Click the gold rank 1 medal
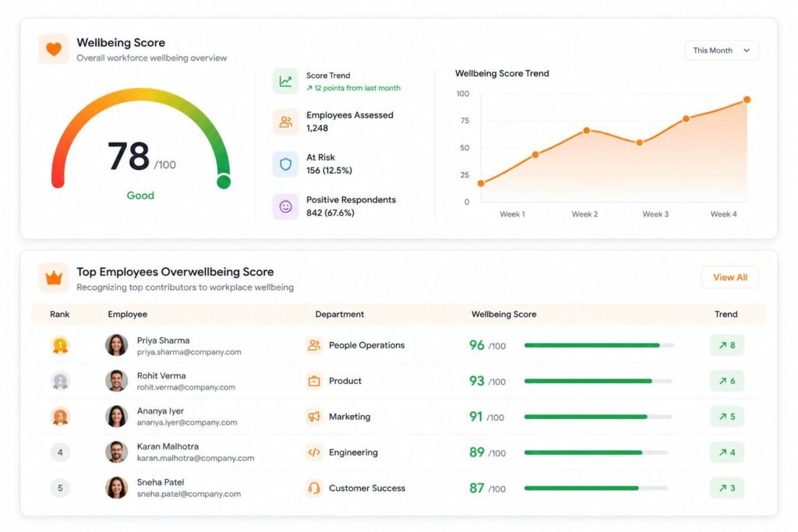Screen dimensions: 798x532 (x=60, y=345)
